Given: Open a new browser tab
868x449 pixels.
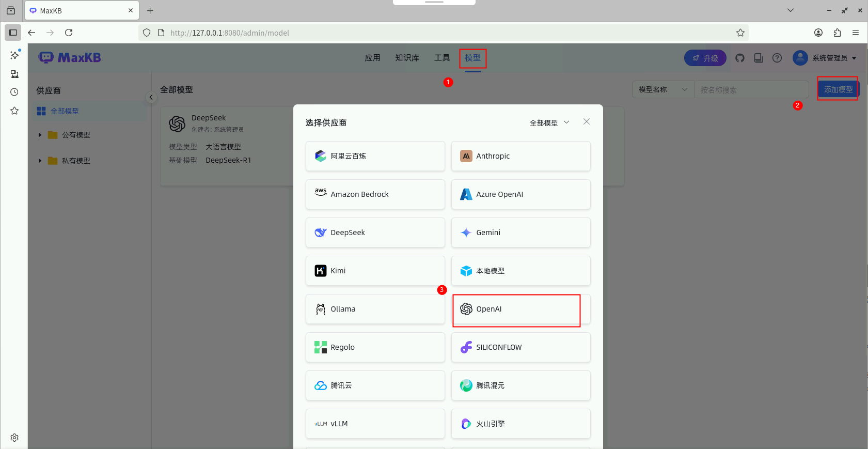Looking at the screenshot, I should [150, 10].
